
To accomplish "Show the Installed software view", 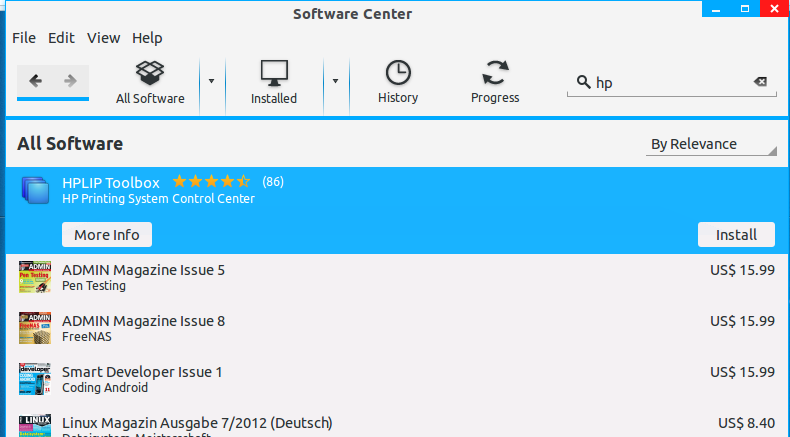I will [274, 83].
